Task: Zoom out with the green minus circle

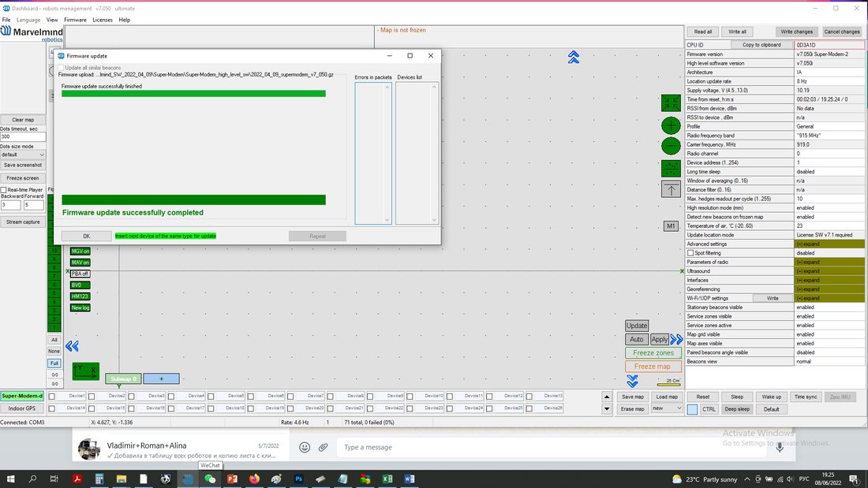Action: [671, 146]
